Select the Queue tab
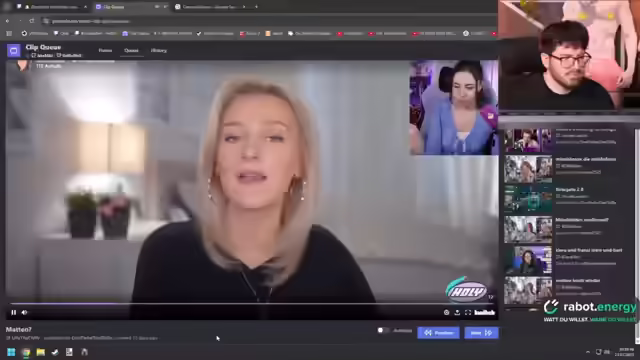This screenshot has width=640, height=360. (131, 51)
